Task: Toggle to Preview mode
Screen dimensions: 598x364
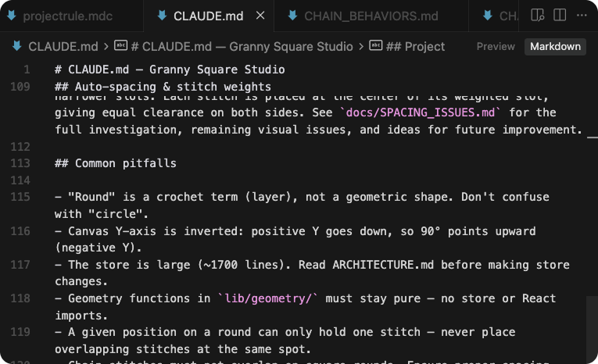Action: 496,46
